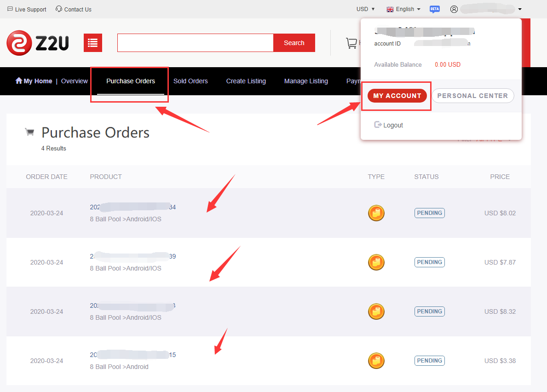
Task: Click the Logout door icon
Action: pyautogui.click(x=378, y=125)
